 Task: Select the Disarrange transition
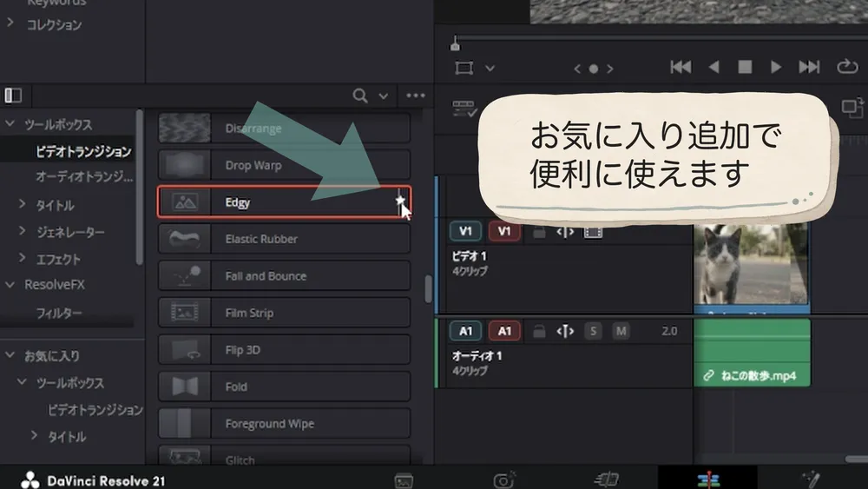pos(284,128)
